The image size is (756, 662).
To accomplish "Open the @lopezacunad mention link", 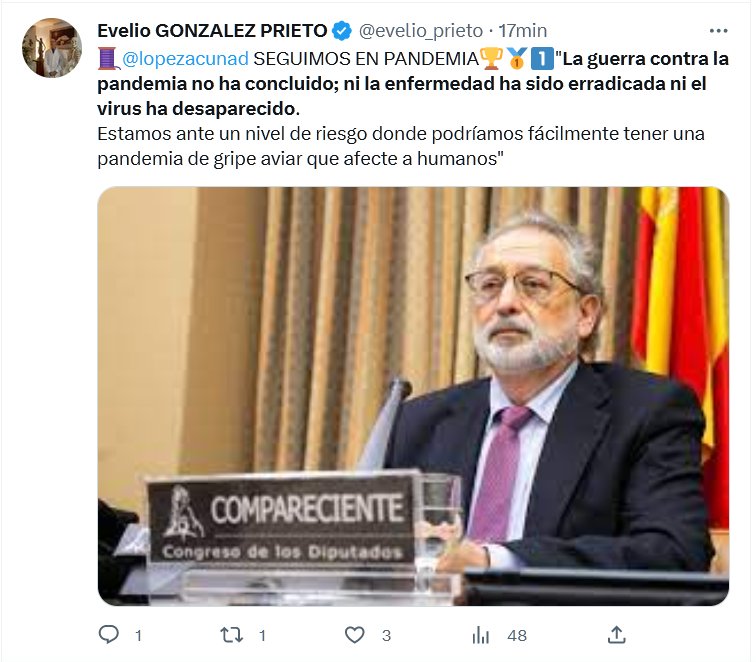I will point(185,59).
